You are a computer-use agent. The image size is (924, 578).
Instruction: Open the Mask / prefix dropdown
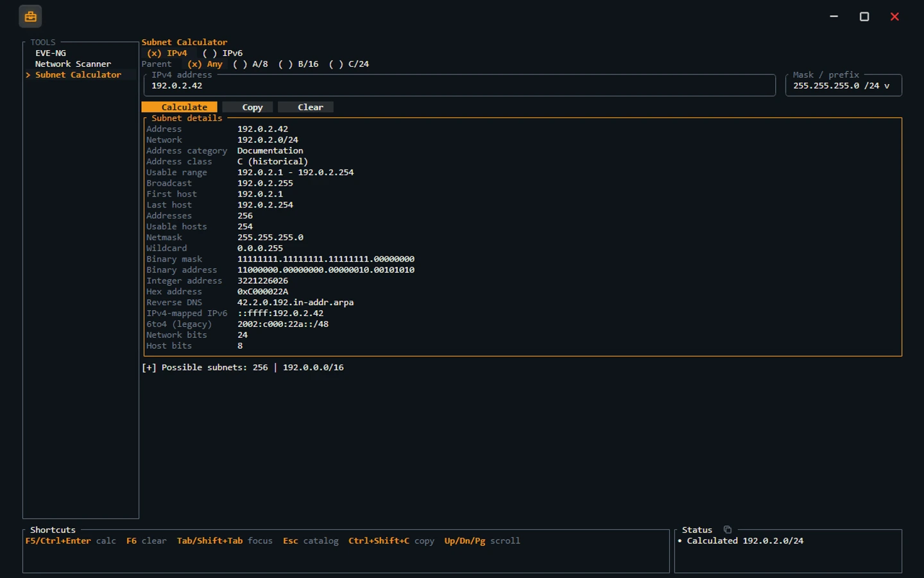[843, 85]
